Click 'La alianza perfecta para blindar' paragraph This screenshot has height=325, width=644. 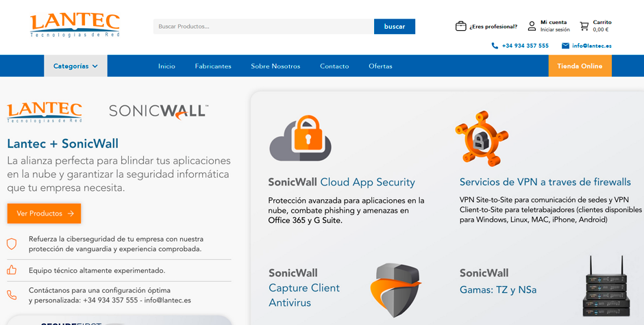tap(119, 174)
